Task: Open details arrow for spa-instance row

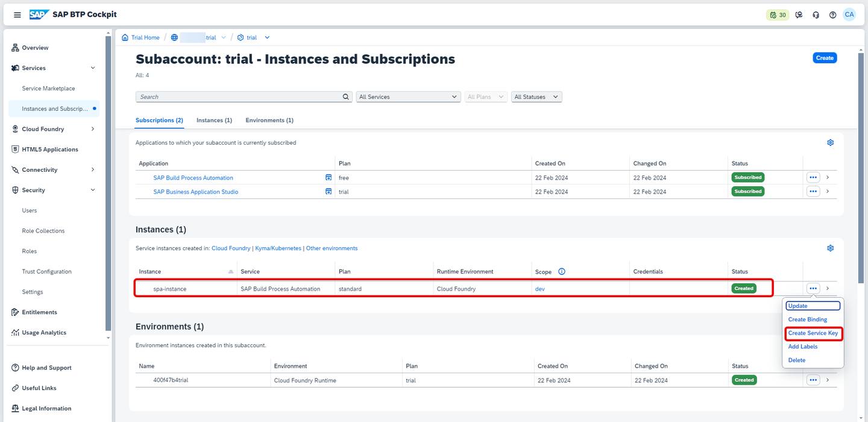Action: 828,289
